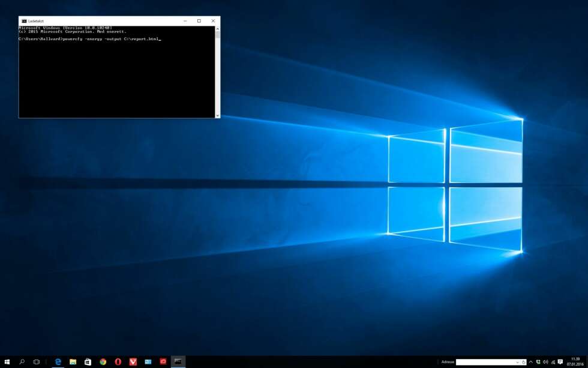
Task: Open the Action Center notifications
Action: point(560,362)
